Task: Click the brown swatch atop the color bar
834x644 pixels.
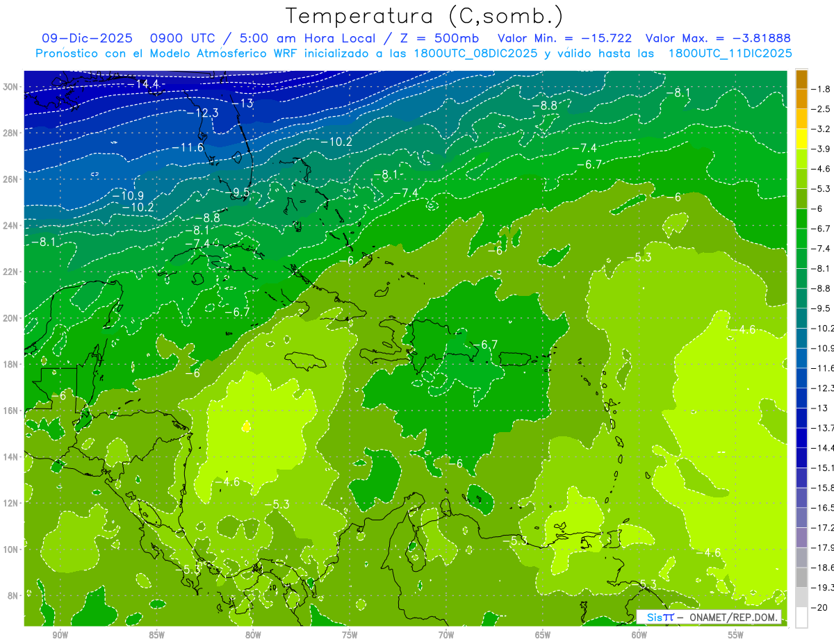Action: tap(801, 79)
